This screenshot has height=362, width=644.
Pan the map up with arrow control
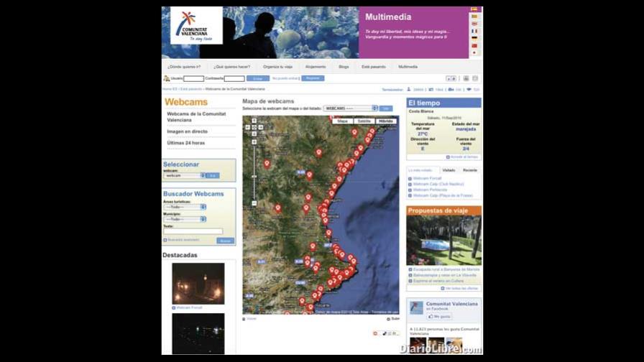click(x=254, y=121)
